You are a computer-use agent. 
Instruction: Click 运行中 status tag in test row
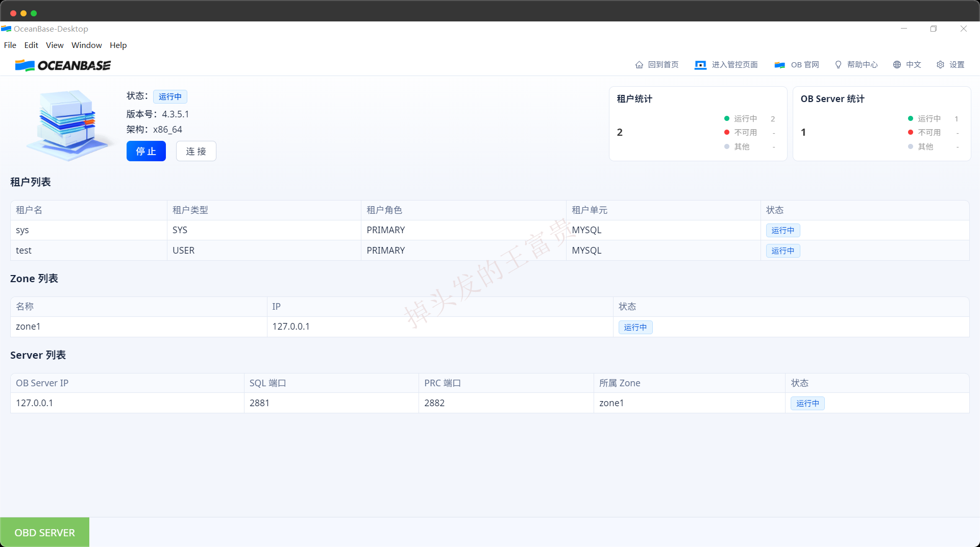pyautogui.click(x=783, y=251)
